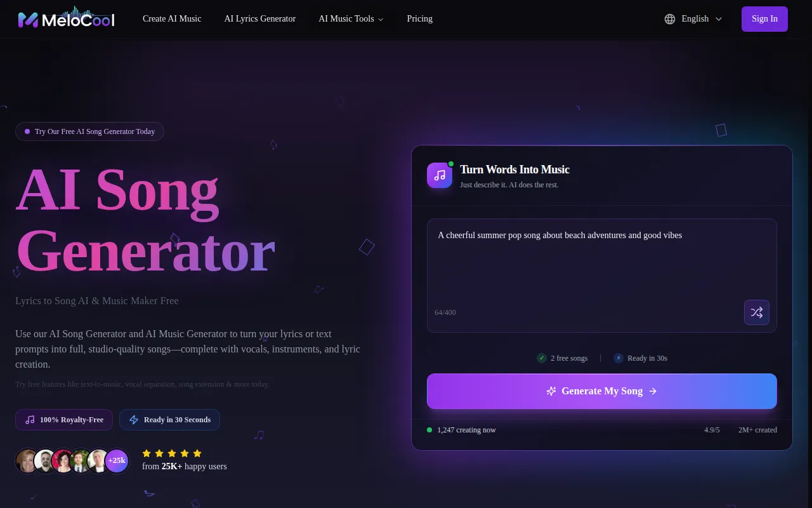Open the Pricing page
Viewport: 812px width, 508px height.
(420, 19)
